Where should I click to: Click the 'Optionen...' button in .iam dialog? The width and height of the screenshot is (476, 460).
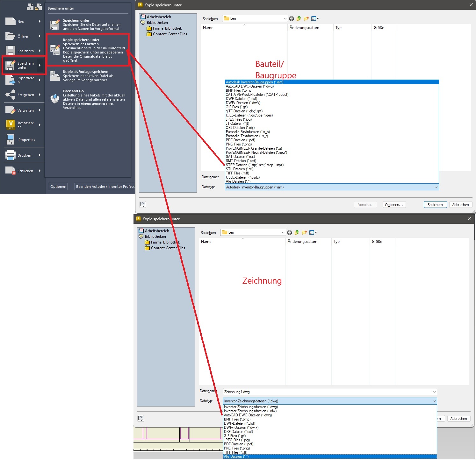coord(394,205)
